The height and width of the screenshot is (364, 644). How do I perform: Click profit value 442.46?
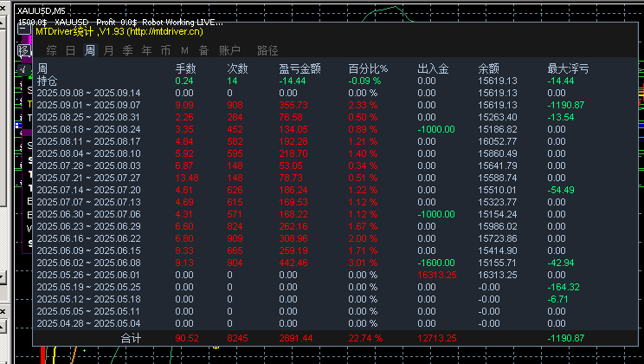click(x=293, y=263)
